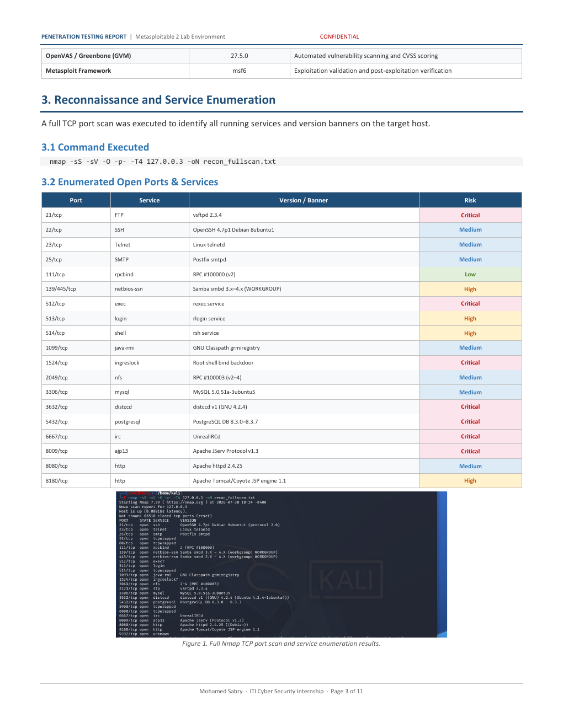
Task: Select 'Apache JServ Protocol v1.3' banner cell
Action: coord(304,451)
